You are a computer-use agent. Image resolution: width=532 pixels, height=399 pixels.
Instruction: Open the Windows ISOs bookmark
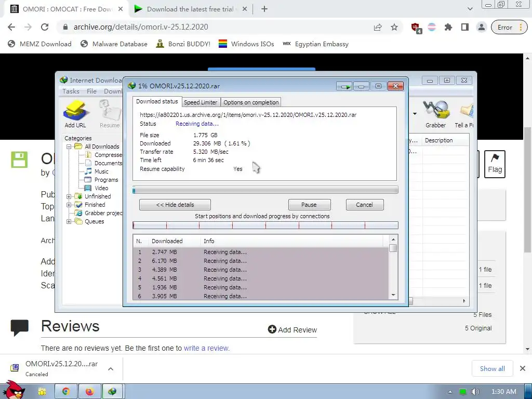246,44
